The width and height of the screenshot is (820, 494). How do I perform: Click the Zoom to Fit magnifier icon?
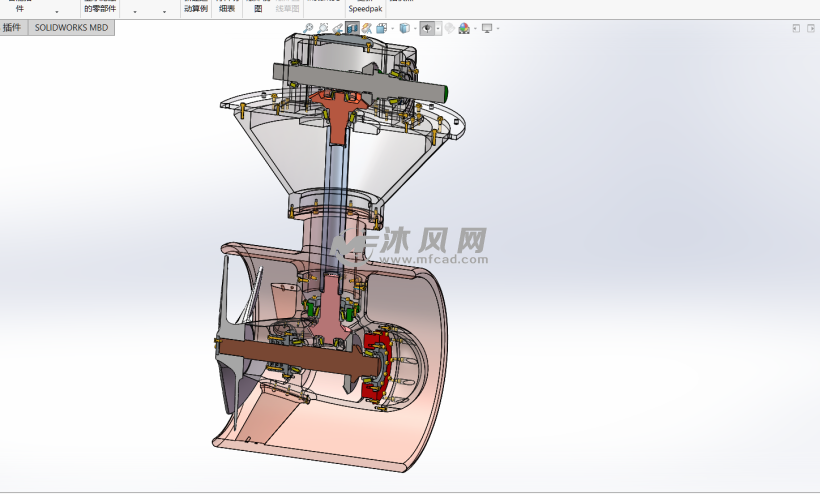click(308, 28)
